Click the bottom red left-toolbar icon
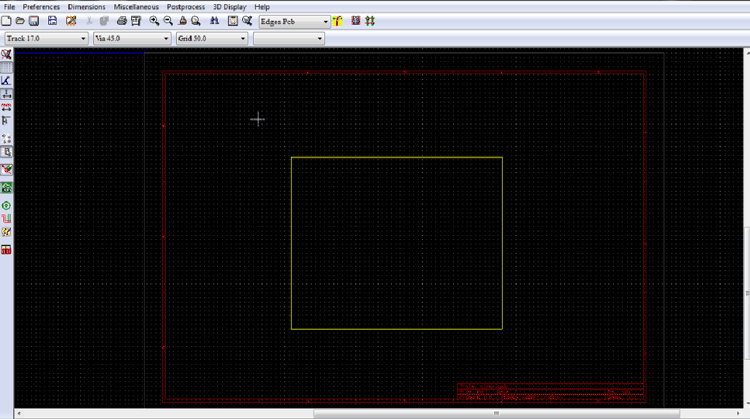 tap(6, 250)
